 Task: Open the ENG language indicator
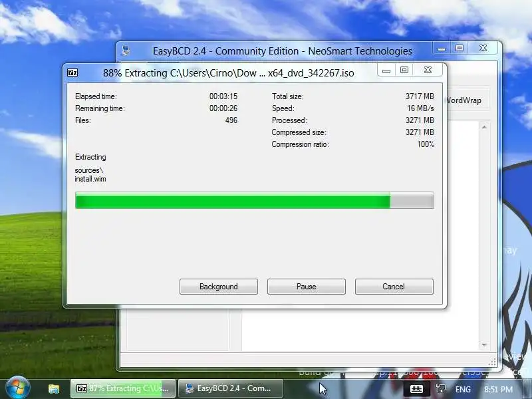pos(463,389)
